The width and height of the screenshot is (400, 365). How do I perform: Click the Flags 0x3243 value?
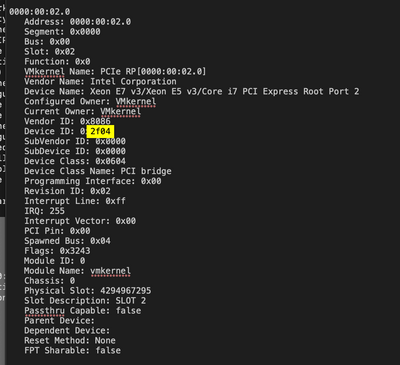pyautogui.click(x=75, y=251)
